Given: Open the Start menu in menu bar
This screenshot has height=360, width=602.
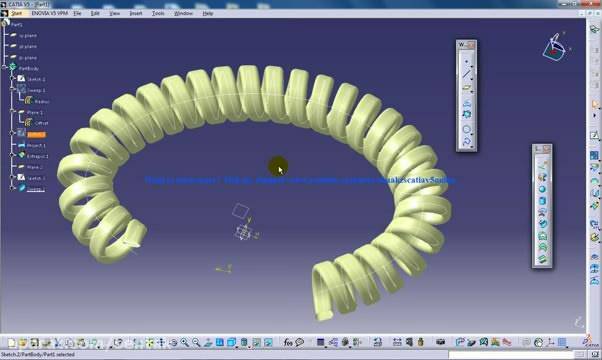Looking at the screenshot, I should tap(16, 13).
